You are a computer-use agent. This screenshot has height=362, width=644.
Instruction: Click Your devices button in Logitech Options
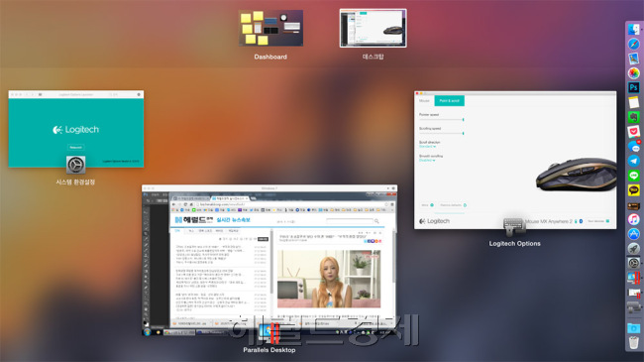598,221
